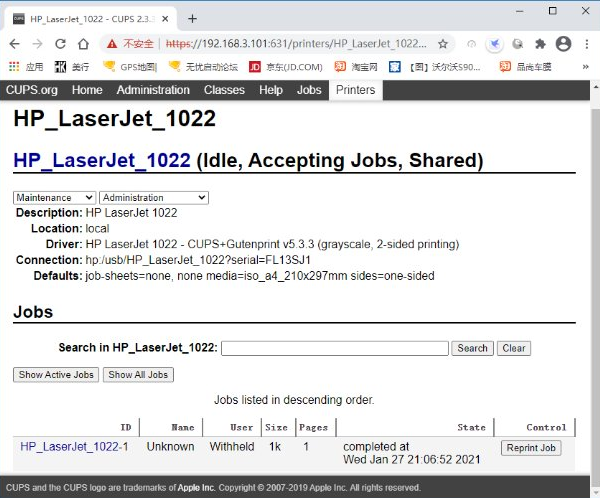Click the scrollbar up arrow

[x=595, y=87]
